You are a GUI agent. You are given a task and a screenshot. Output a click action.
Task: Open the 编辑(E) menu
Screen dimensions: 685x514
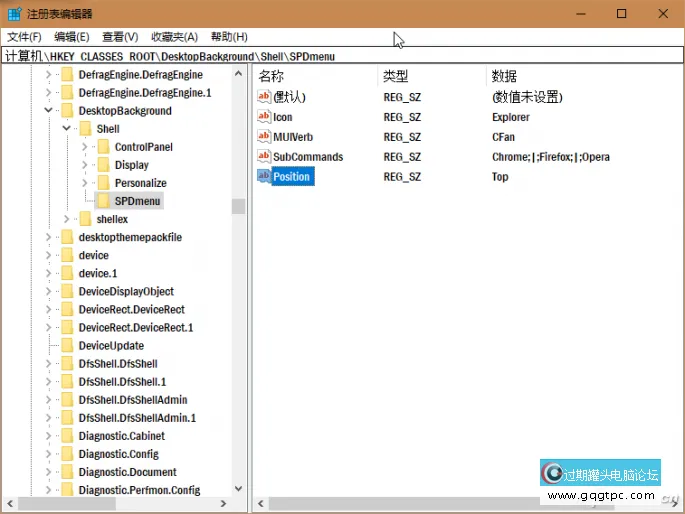[72, 37]
